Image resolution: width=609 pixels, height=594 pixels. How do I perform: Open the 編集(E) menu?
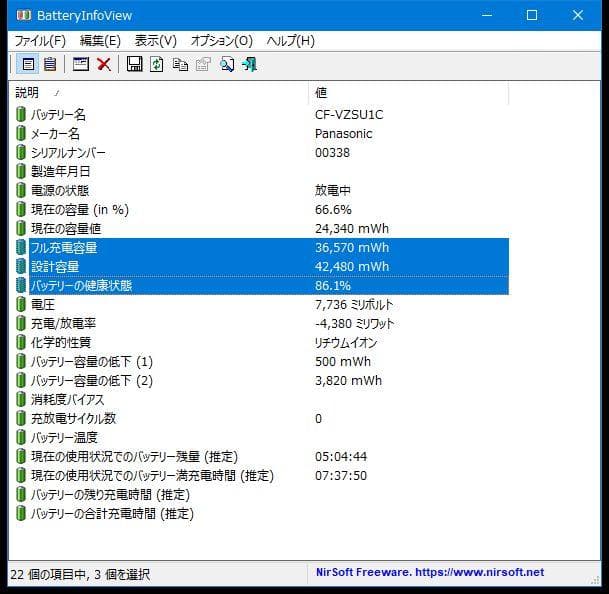point(100,41)
